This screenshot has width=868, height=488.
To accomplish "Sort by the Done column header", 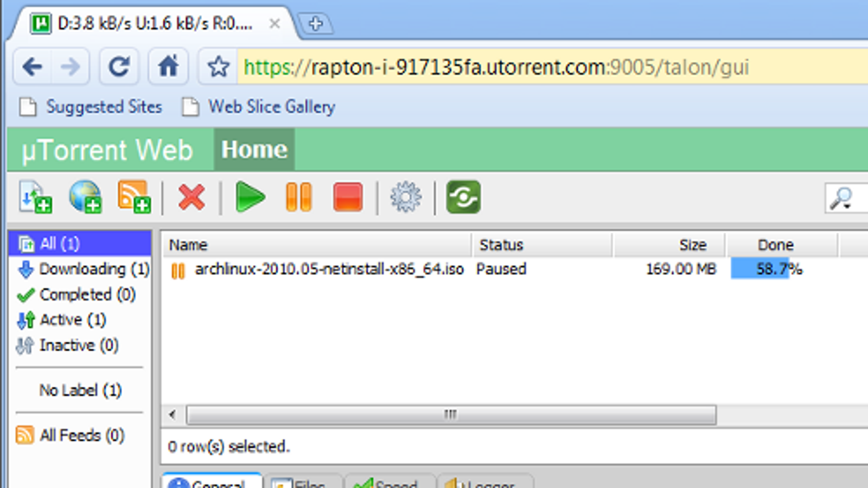I will pos(781,245).
